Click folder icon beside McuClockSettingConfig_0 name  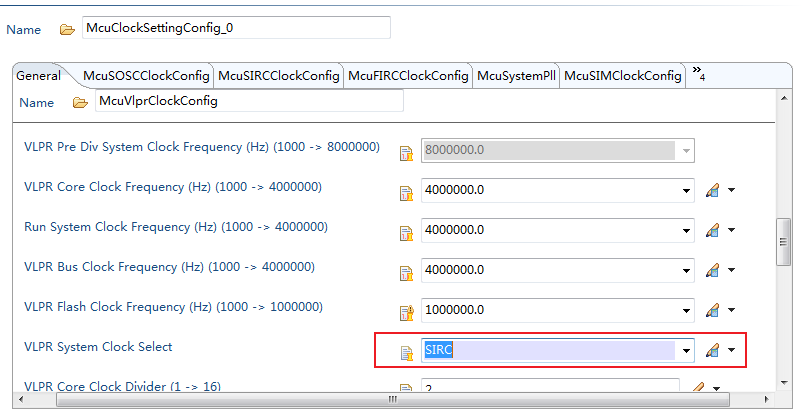pyautogui.click(x=67, y=30)
